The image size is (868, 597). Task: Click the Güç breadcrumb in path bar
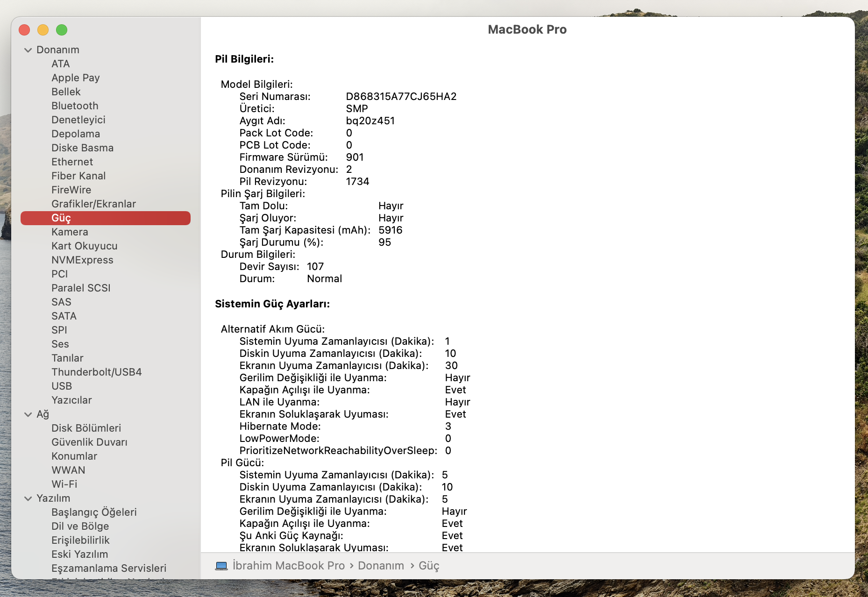[x=429, y=566]
